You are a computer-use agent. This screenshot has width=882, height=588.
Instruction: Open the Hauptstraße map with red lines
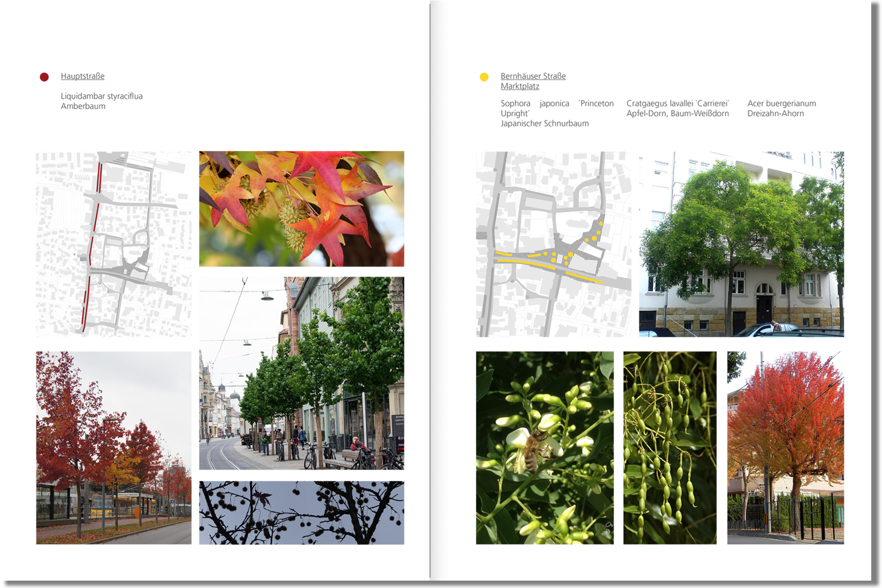[113, 244]
